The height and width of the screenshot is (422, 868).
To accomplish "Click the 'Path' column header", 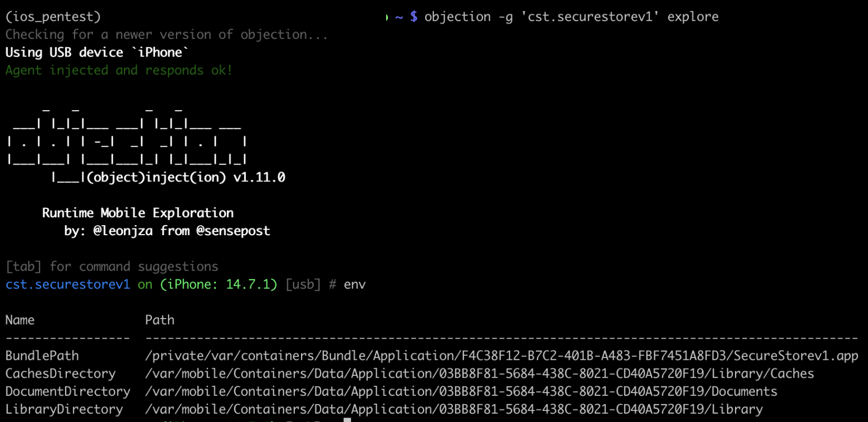I will pos(160,320).
